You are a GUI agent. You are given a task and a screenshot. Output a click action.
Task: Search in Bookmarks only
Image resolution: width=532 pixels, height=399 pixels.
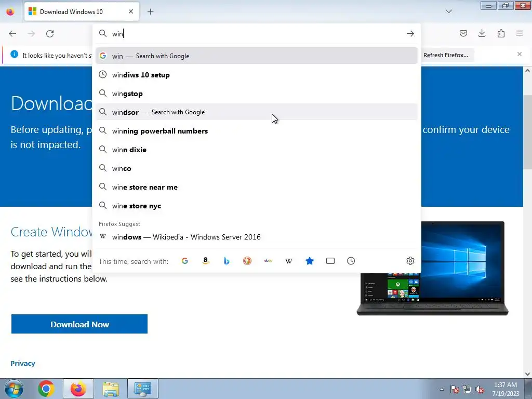pos(310,261)
